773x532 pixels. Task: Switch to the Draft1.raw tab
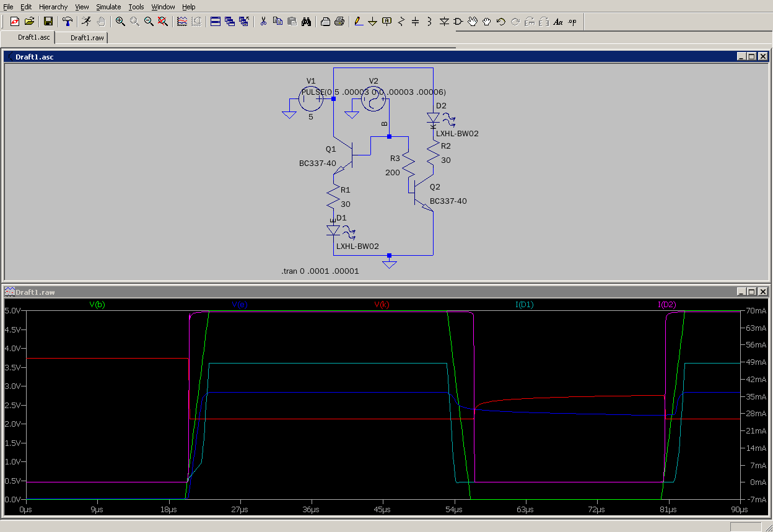coord(87,38)
